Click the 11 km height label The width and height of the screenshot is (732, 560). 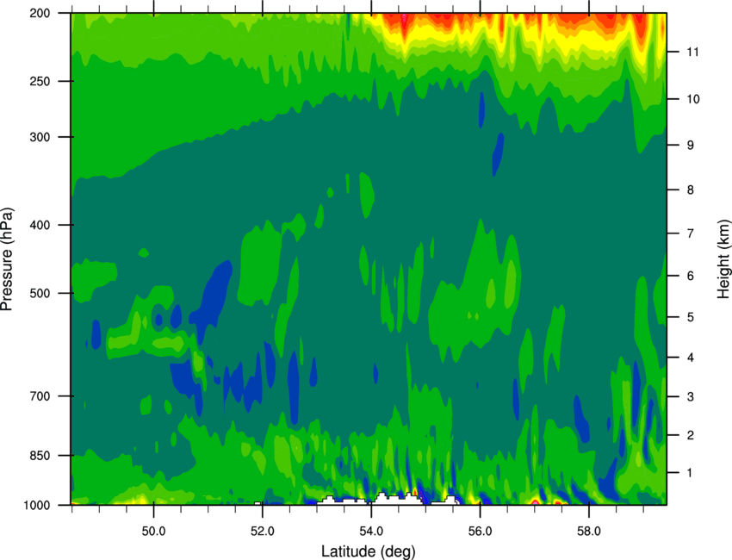692,52
